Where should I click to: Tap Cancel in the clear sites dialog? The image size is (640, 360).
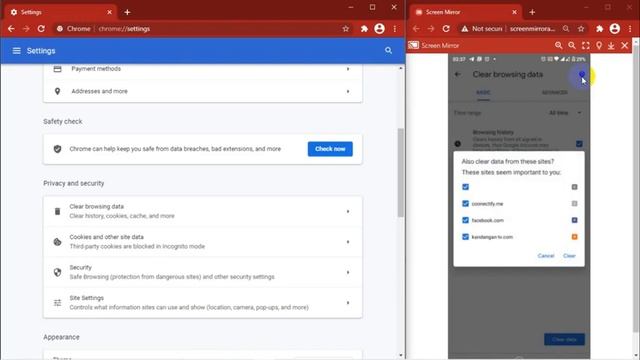546,256
